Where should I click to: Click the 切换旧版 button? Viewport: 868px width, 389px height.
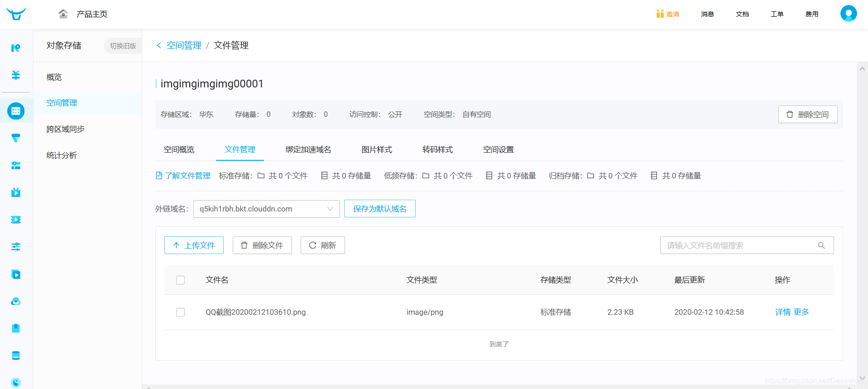123,46
